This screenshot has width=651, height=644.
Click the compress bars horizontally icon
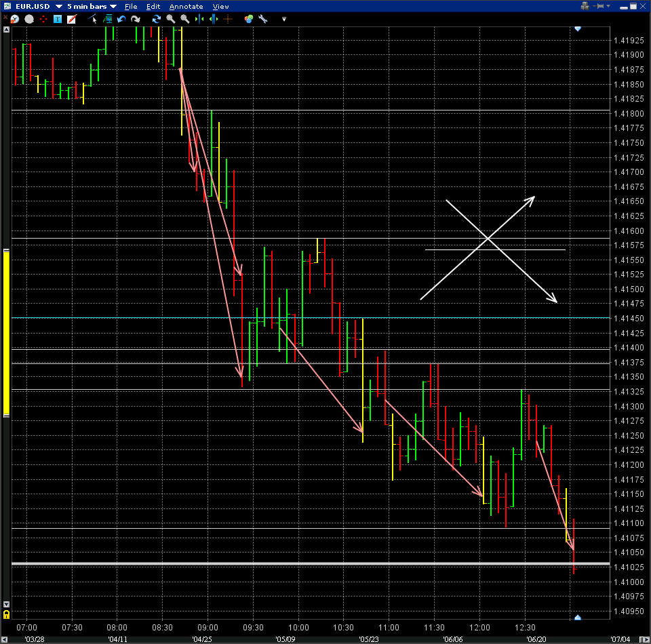click(x=199, y=19)
